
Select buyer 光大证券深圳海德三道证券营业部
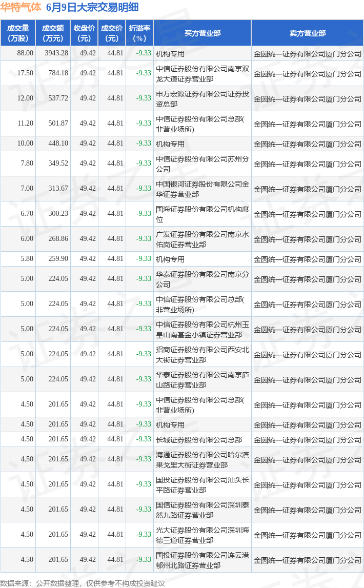(x=203, y=536)
